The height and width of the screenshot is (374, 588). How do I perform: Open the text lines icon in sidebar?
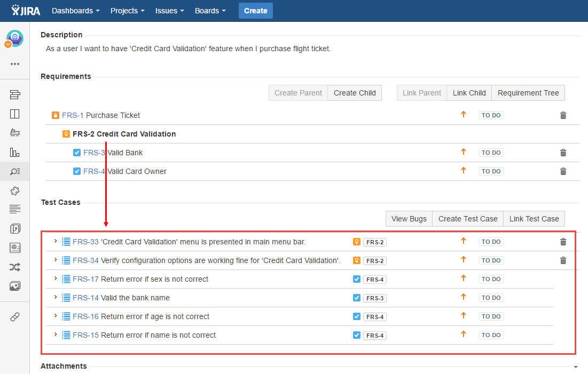coord(15,209)
